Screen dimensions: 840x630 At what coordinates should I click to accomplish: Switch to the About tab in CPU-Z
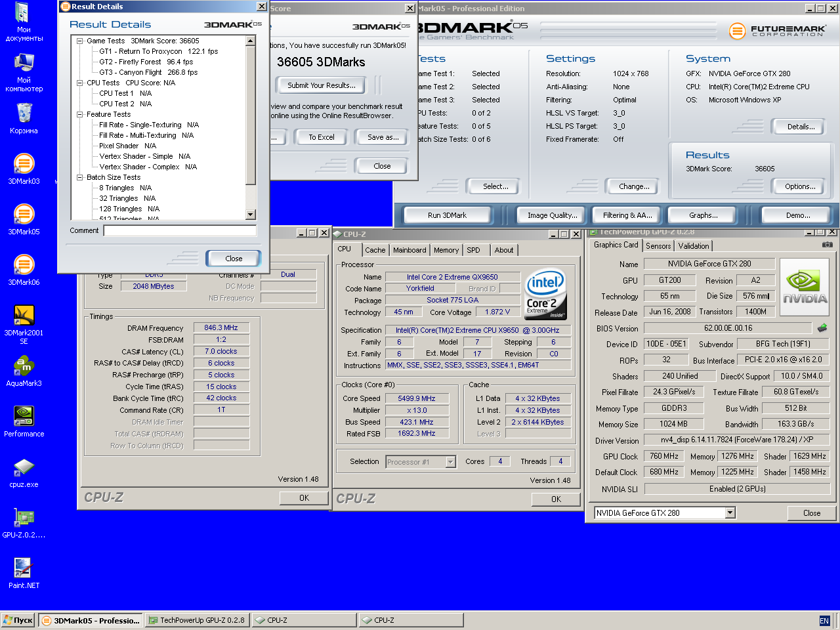click(x=504, y=250)
